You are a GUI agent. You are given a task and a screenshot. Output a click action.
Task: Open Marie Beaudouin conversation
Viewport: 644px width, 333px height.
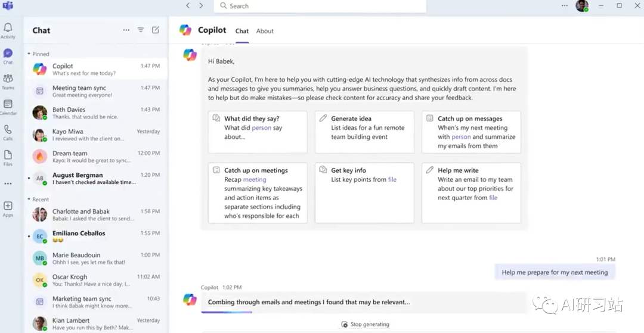pos(95,258)
